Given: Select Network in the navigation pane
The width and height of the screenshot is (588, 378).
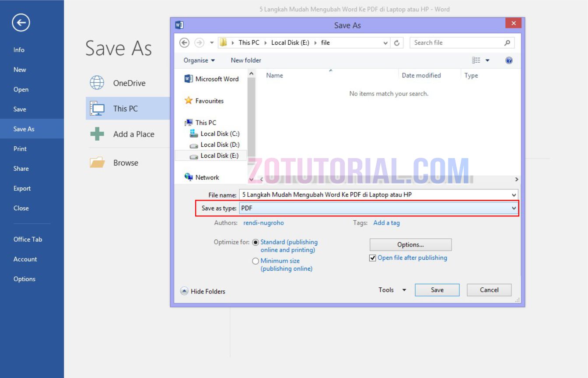Looking at the screenshot, I should pyautogui.click(x=202, y=177).
